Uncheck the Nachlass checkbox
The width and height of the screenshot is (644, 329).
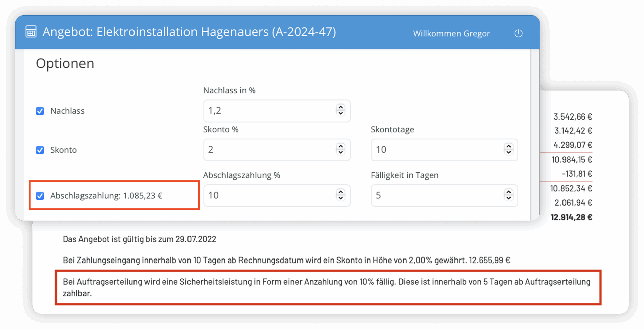point(40,111)
